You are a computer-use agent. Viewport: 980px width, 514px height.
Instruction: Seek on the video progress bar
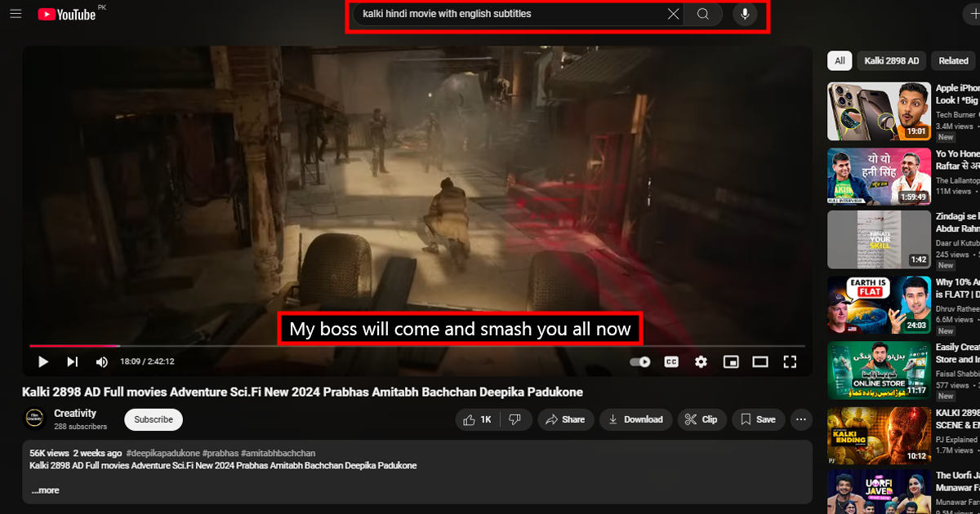[x=416, y=346]
